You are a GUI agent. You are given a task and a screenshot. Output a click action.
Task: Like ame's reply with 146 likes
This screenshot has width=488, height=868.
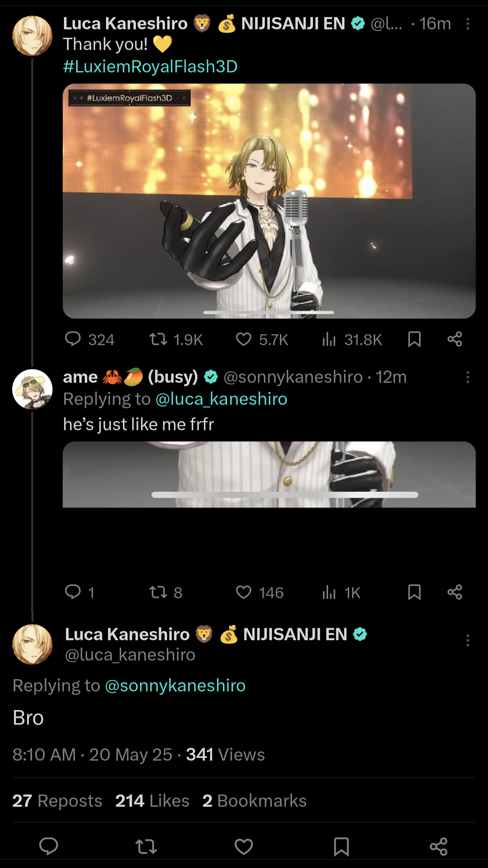click(243, 592)
